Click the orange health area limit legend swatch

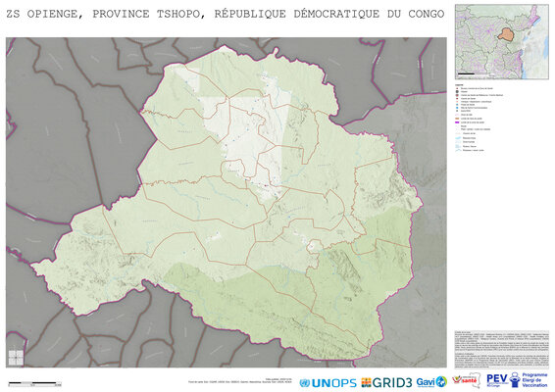(x=458, y=119)
